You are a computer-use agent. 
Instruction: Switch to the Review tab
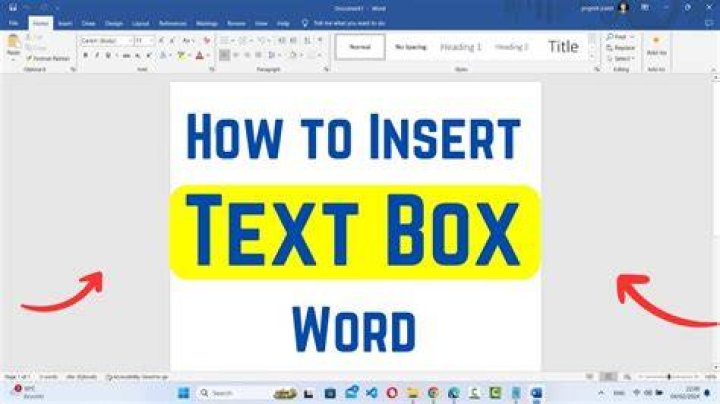(x=236, y=23)
